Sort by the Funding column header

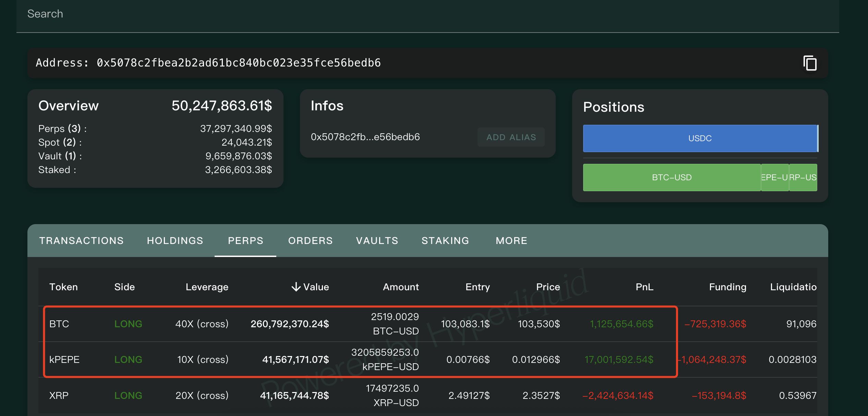[x=727, y=287]
